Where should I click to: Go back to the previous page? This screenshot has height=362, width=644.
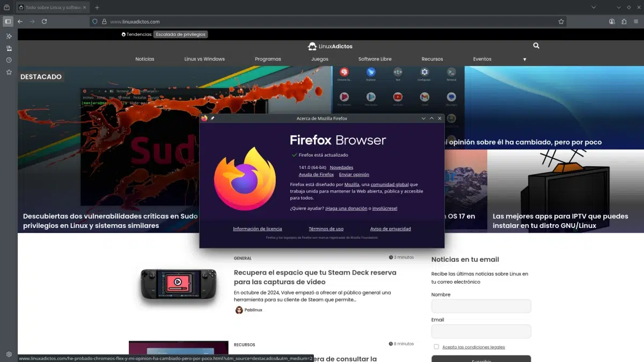20,21
